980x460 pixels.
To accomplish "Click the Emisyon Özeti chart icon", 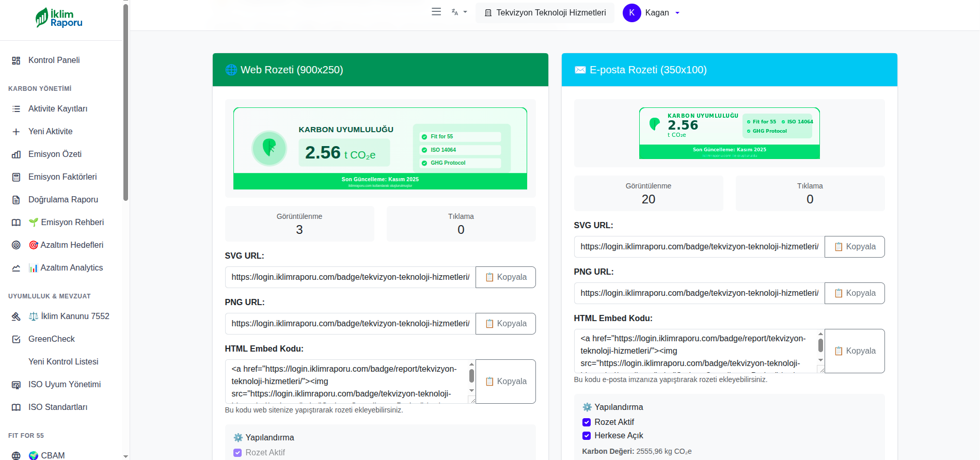I will (16, 154).
